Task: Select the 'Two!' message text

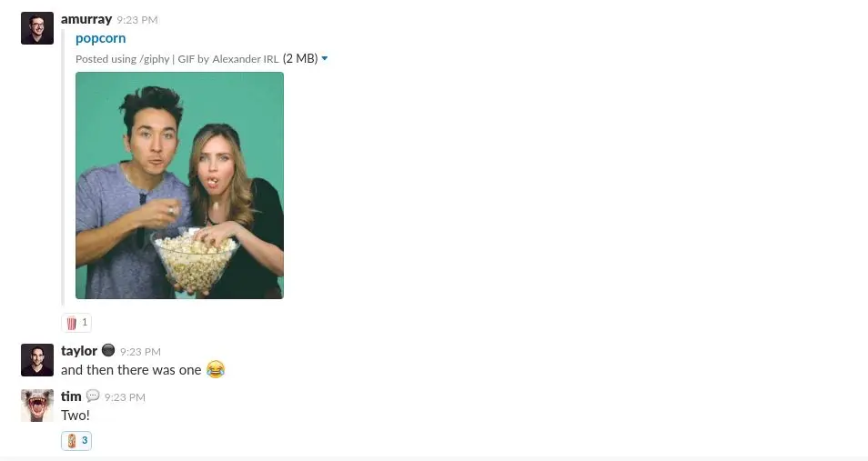Action: [x=76, y=416]
